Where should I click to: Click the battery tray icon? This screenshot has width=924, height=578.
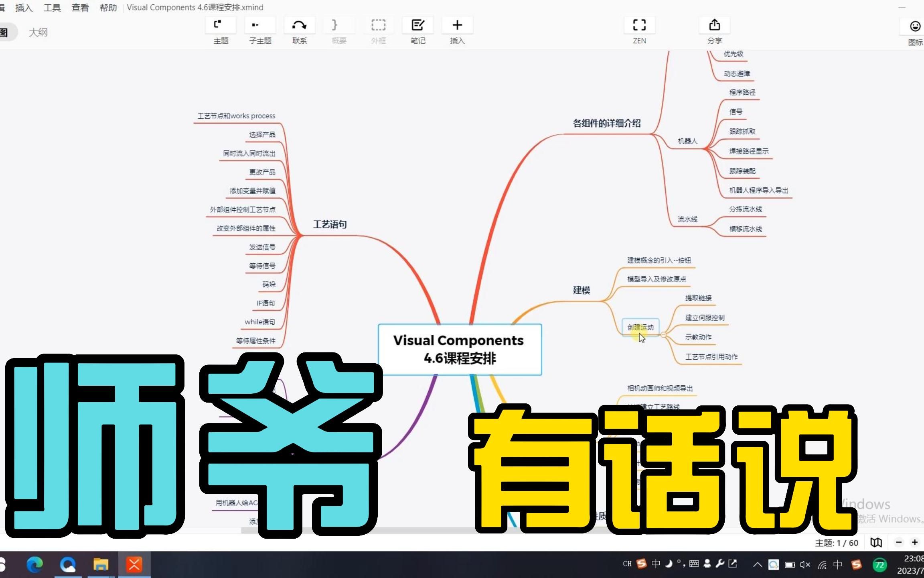point(790,565)
